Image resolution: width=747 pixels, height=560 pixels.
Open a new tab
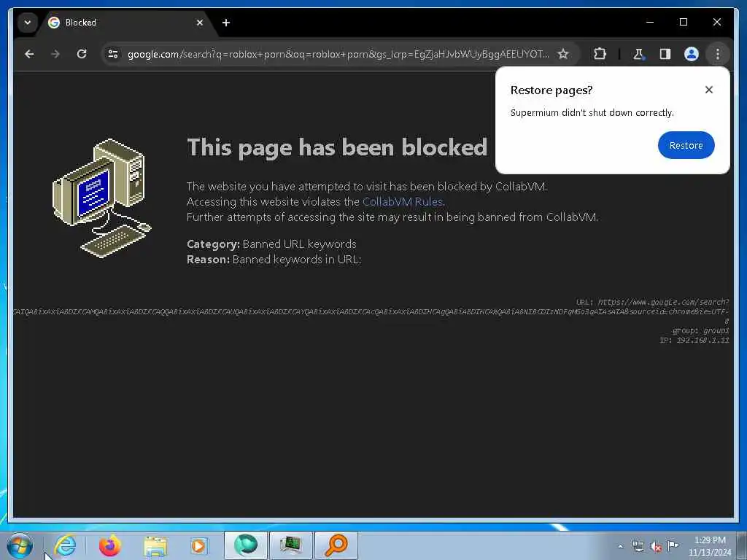pos(226,23)
